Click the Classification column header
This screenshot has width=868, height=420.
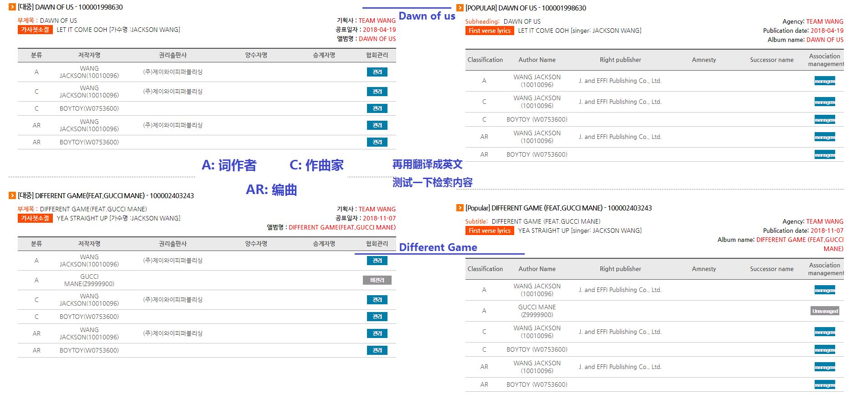485,60
